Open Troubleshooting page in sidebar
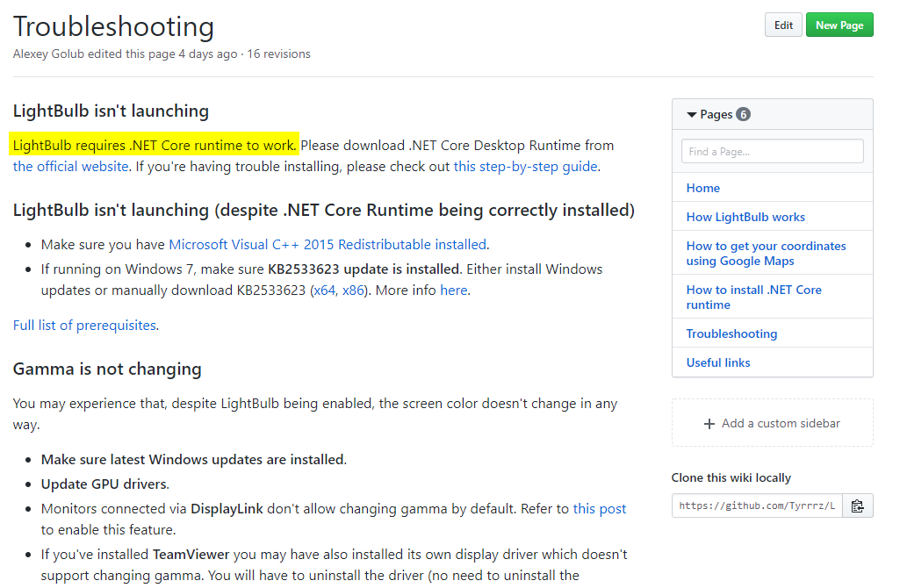Screen dimensions: 900x588 click(x=731, y=333)
